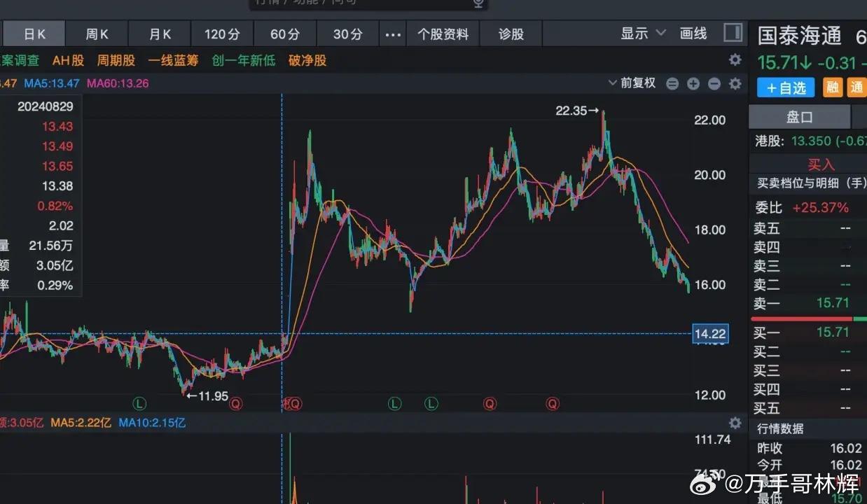Add stock with the +自选 button

tap(786, 87)
